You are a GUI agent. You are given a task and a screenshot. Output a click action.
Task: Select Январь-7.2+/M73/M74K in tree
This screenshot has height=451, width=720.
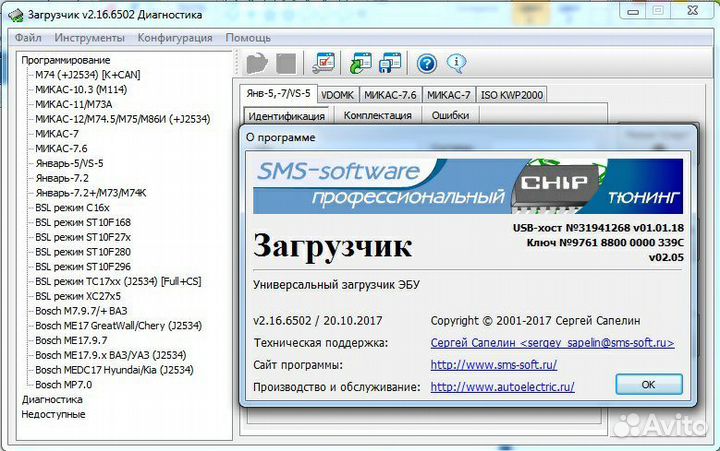pos(90,193)
